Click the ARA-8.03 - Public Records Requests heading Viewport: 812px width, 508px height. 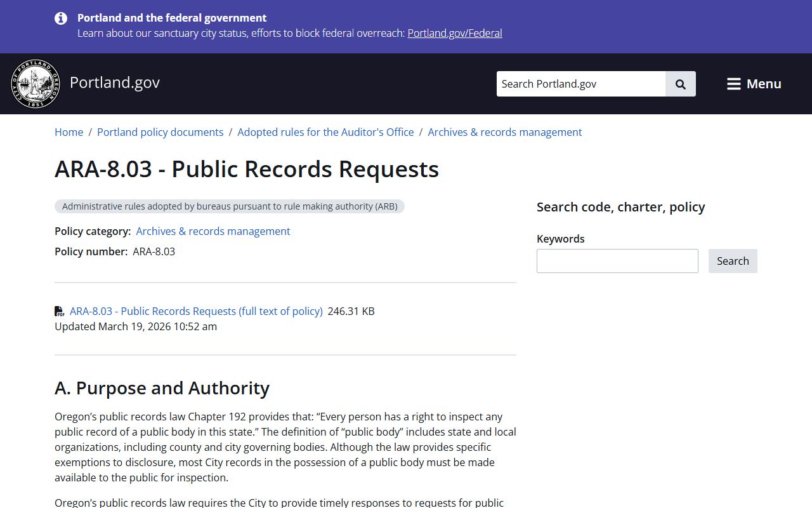247,170
